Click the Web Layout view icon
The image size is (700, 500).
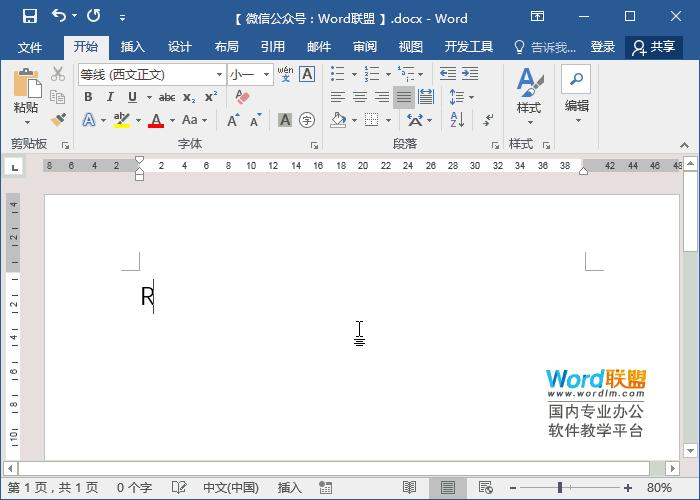click(485, 488)
